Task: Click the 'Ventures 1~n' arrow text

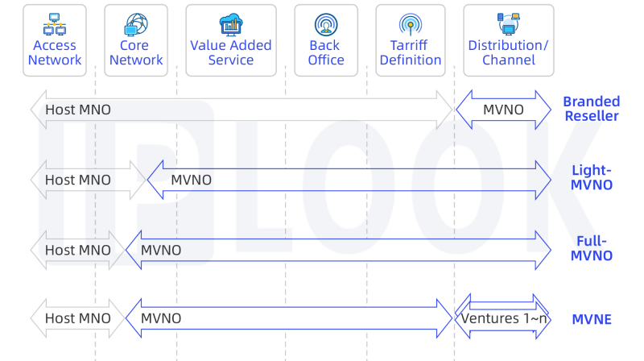Action: tap(504, 318)
